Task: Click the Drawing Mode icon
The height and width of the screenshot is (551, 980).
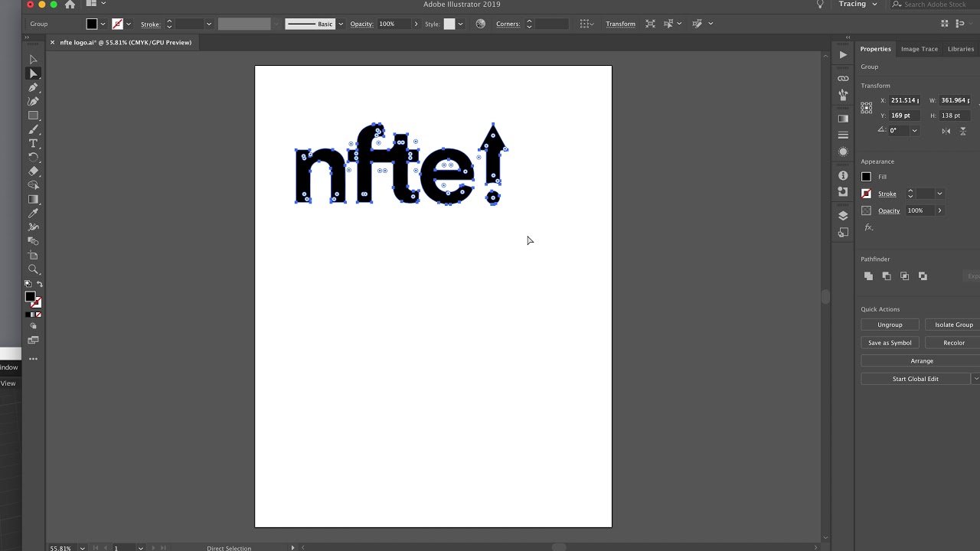Action: [33, 326]
